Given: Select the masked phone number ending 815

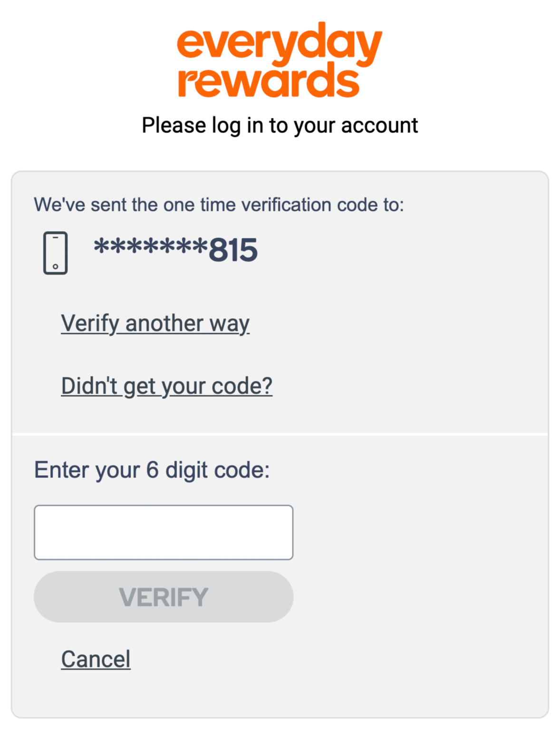Looking at the screenshot, I should 175,250.
